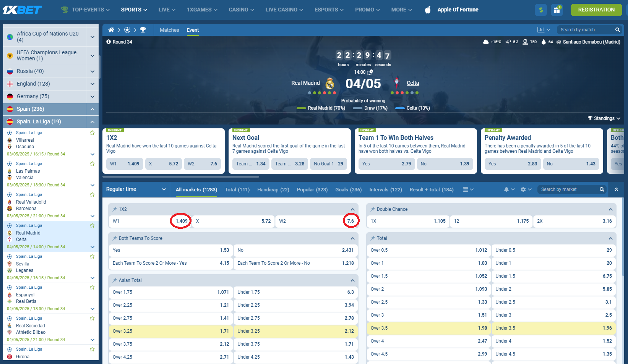The width and height of the screenshot is (628, 364).
Task: Add match to calendar icon
Action: pyautogui.click(x=370, y=72)
